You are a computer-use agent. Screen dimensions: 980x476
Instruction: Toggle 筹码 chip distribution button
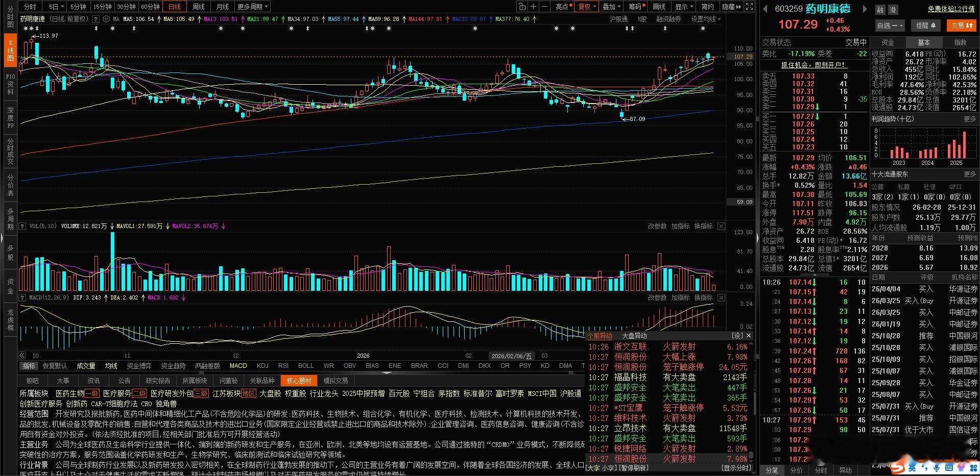pyautogui.click(x=637, y=7)
